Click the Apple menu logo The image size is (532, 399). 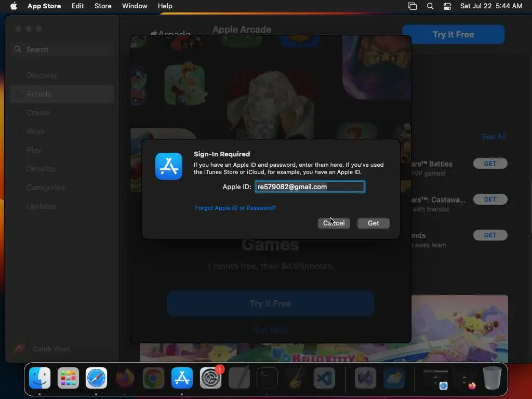(14, 6)
